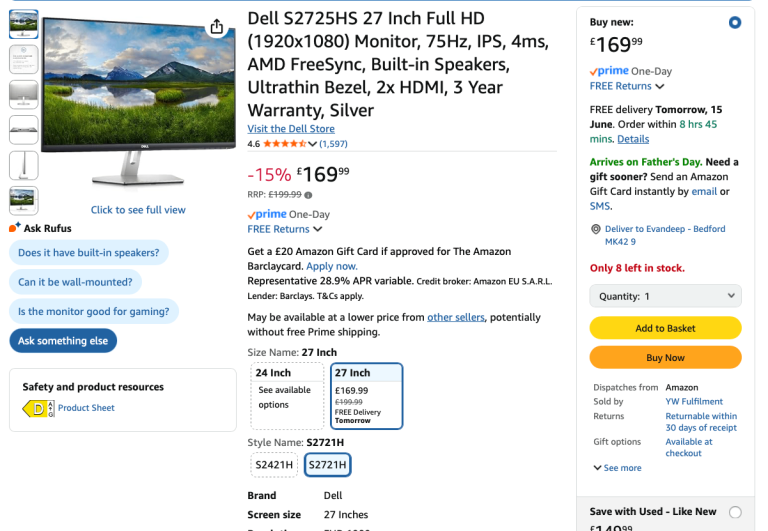The width and height of the screenshot is (768, 531).
Task: Select the Buy new radio button
Action: [x=735, y=22]
